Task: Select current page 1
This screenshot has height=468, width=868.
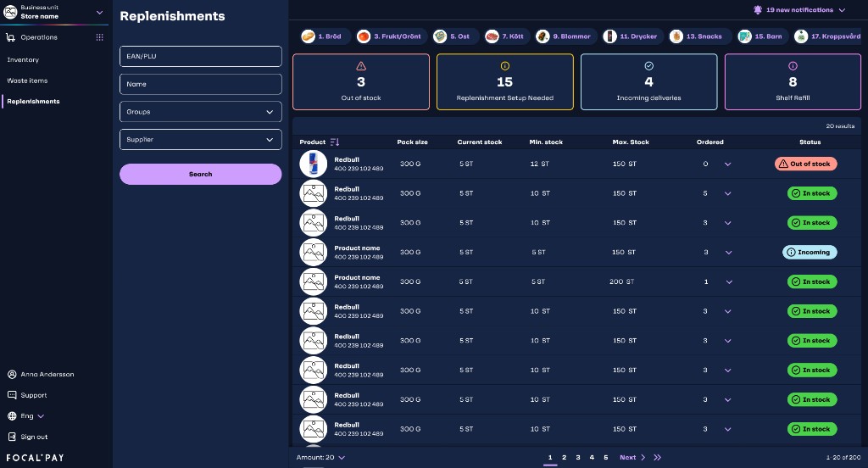Action: pyautogui.click(x=549, y=458)
